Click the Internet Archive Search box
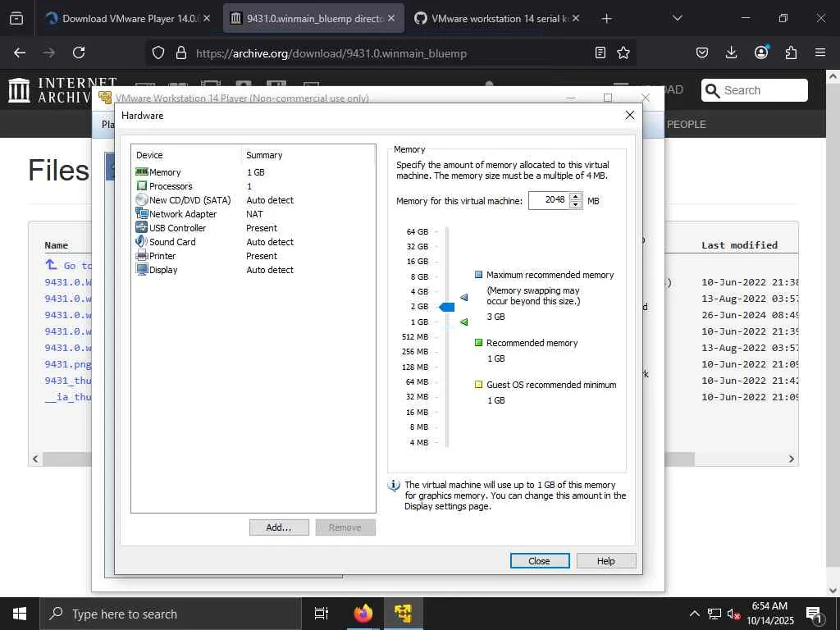The image size is (840, 630). pyautogui.click(x=755, y=90)
